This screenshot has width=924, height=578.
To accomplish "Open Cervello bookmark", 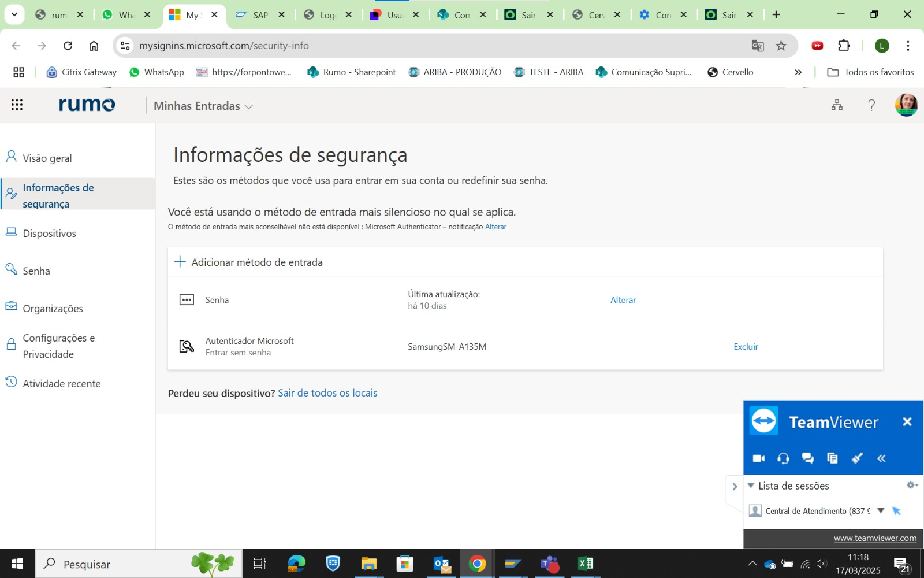I will (x=730, y=72).
